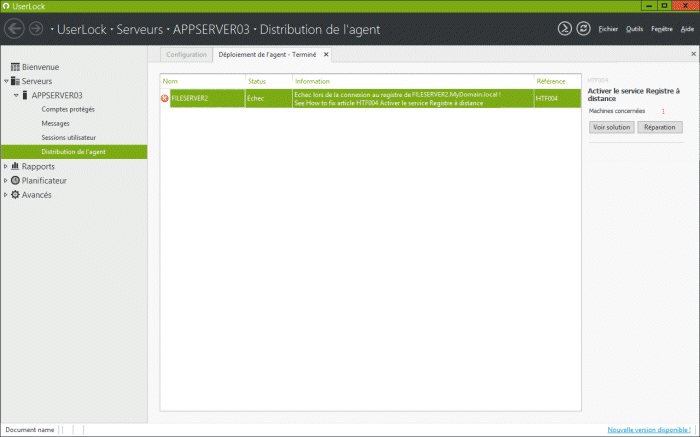This screenshot has height=437, width=700.
Task: Select Avancés in the sidebar
Action: point(37,195)
